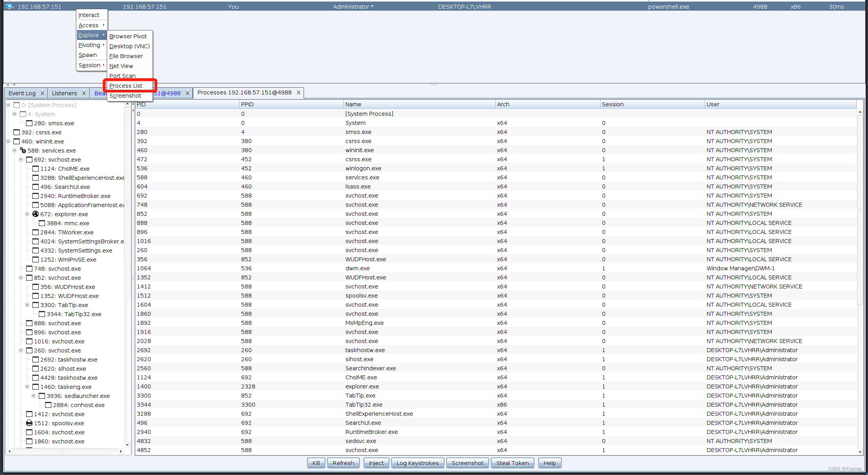868x475 pixels.
Task: Click the Log Keystrokes button
Action: coord(418,463)
